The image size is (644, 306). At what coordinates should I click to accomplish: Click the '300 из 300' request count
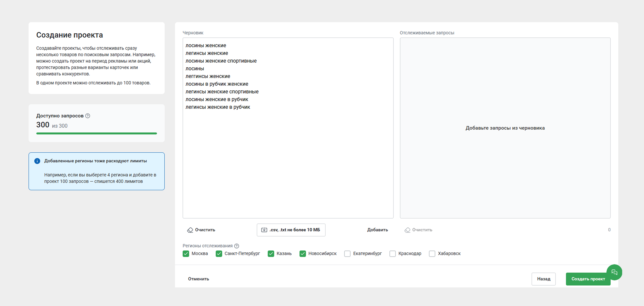[x=52, y=125]
